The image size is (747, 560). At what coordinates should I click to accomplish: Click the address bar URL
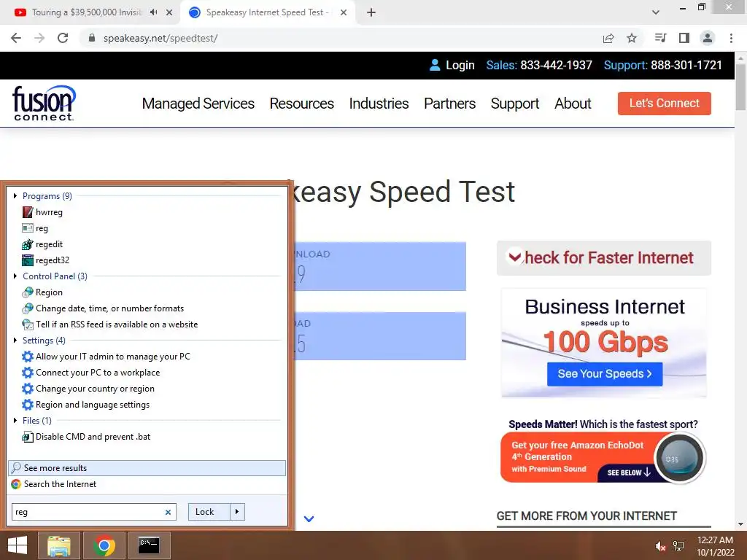click(x=160, y=38)
